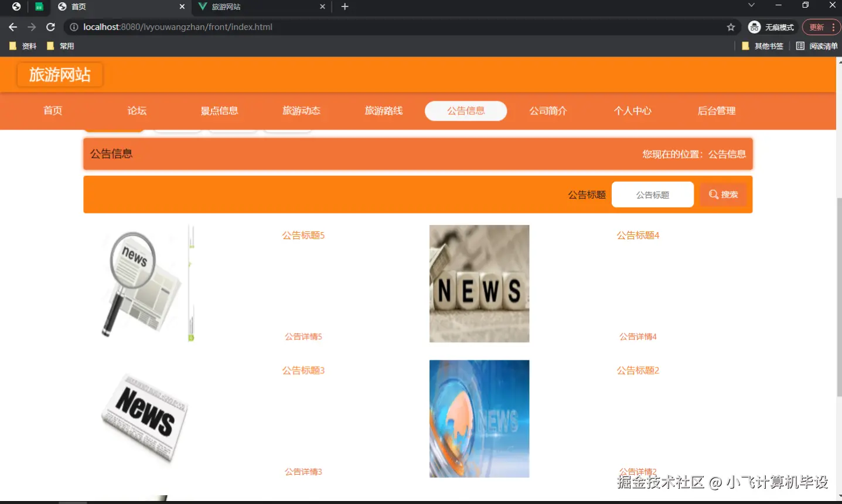
Task: Open 景点信息 in the navigation bar
Action: 219,111
